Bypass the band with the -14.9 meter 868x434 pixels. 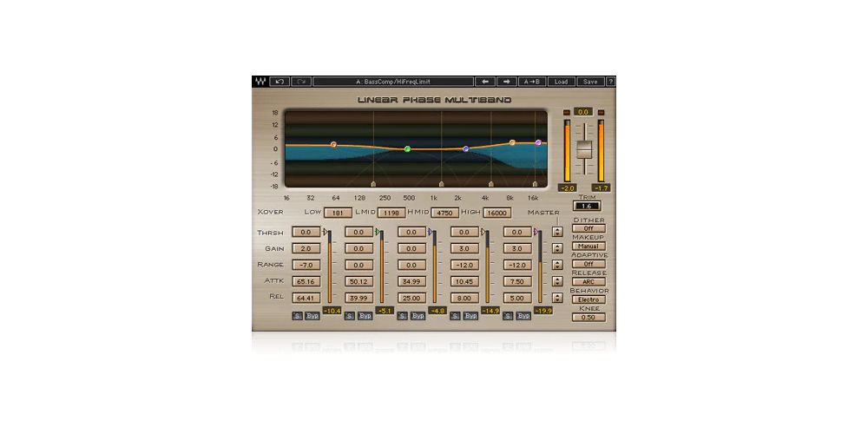click(470, 316)
